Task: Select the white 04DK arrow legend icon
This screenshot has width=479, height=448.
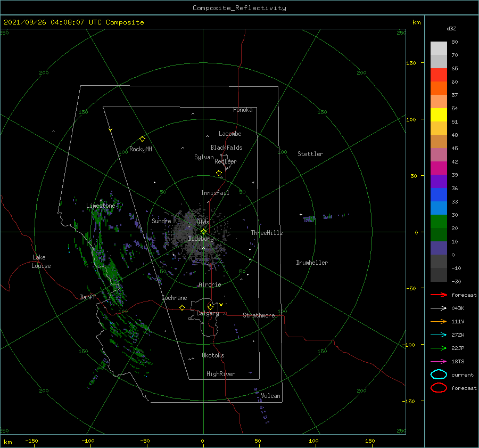Action: click(439, 308)
